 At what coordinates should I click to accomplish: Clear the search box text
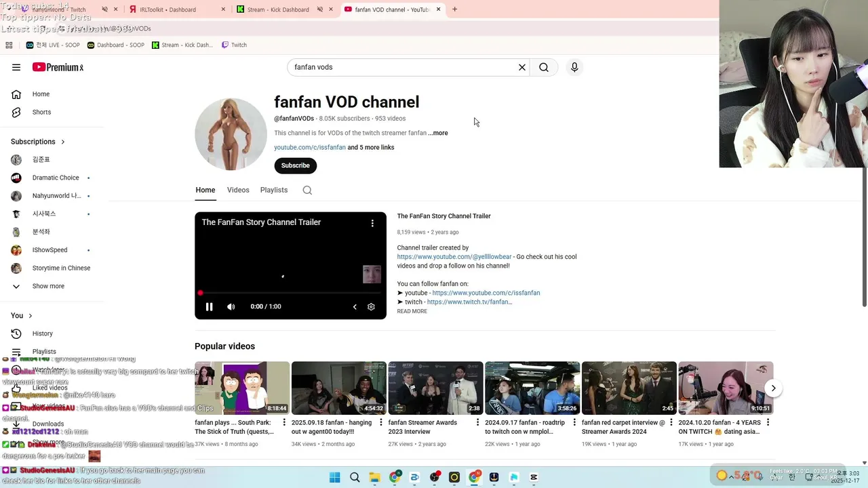(x=522, y=67)
